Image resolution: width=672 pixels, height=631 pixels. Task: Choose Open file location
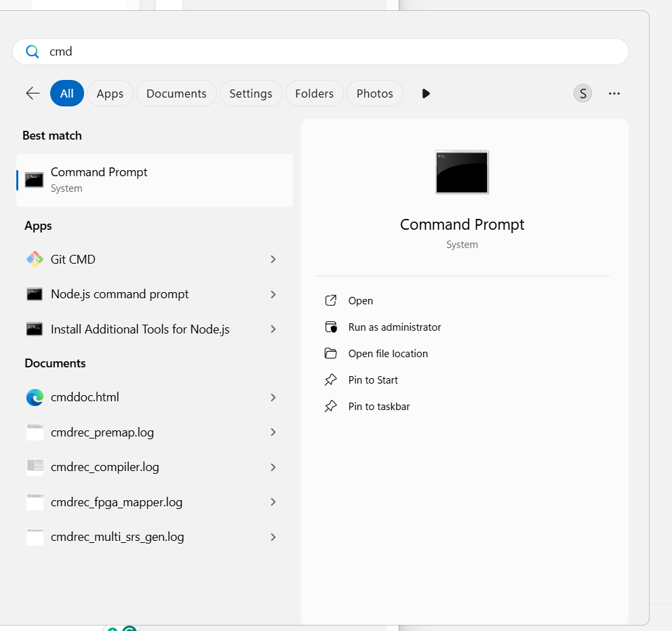[x=388, y=354]
